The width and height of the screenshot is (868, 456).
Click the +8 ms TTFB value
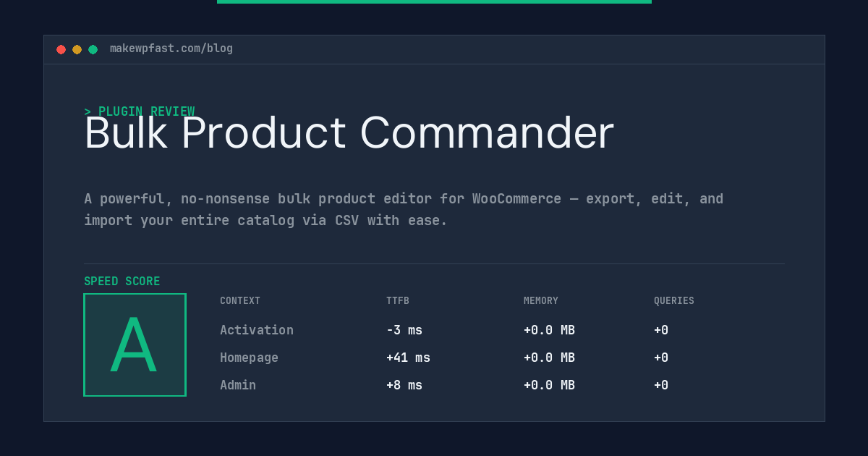(404, 385)
